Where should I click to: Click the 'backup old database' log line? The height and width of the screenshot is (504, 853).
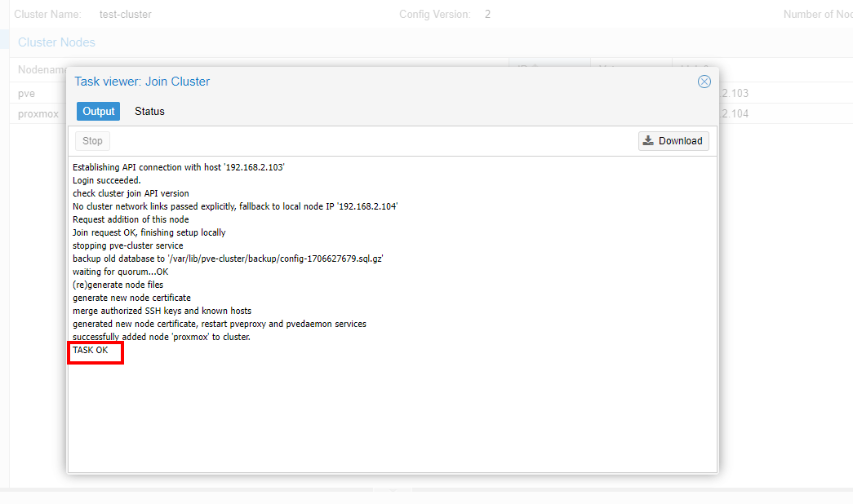[228, 259]
